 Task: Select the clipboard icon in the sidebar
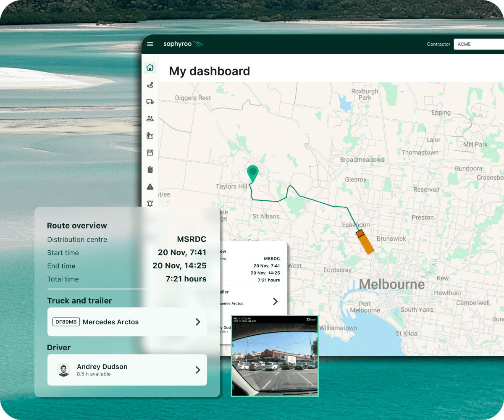[x=150, y=170]
